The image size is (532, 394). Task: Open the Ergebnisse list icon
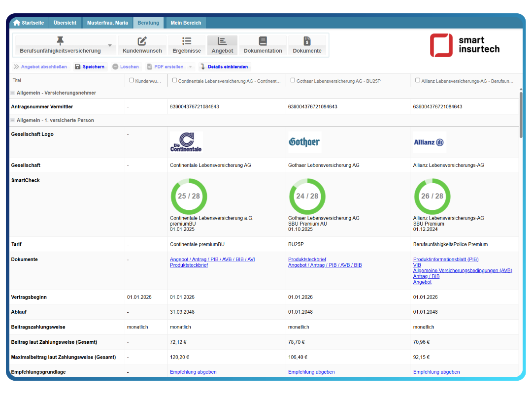(187, 41)
